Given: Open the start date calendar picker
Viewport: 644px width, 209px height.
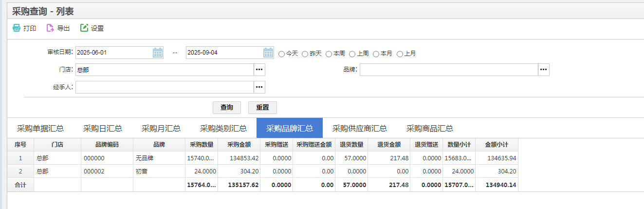Looking at the screenshot, I should (x=158, y=53).
